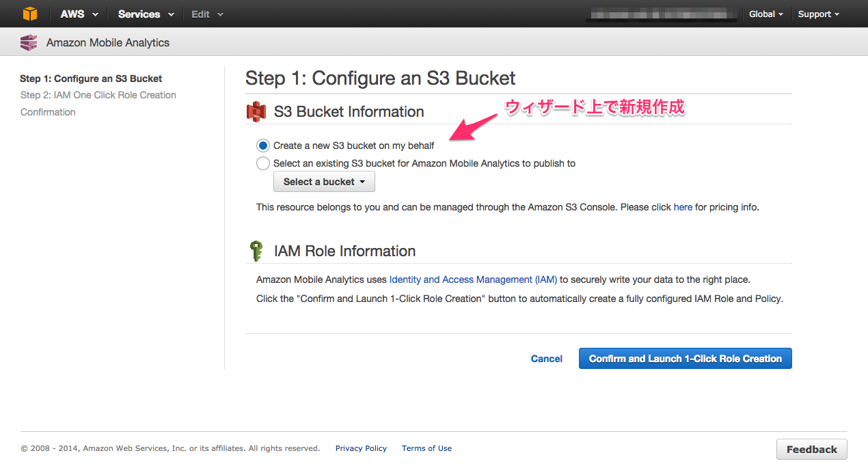Expand the Services menu

pos(146,14)
